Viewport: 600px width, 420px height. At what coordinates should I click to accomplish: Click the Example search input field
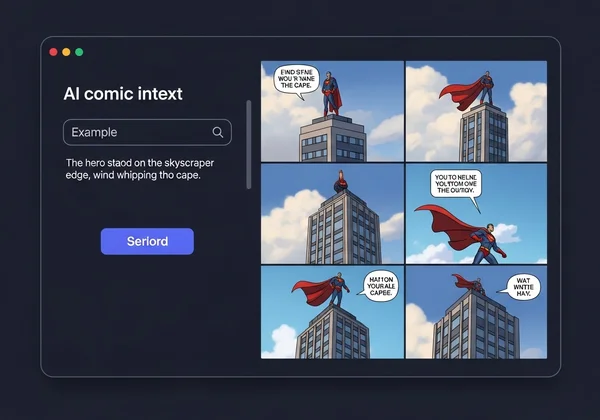tap(147, 132)
